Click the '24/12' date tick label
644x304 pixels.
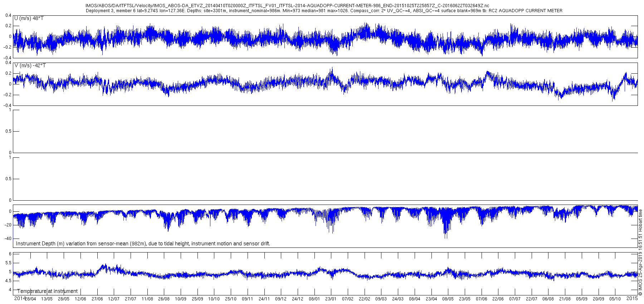pos(298,299)
